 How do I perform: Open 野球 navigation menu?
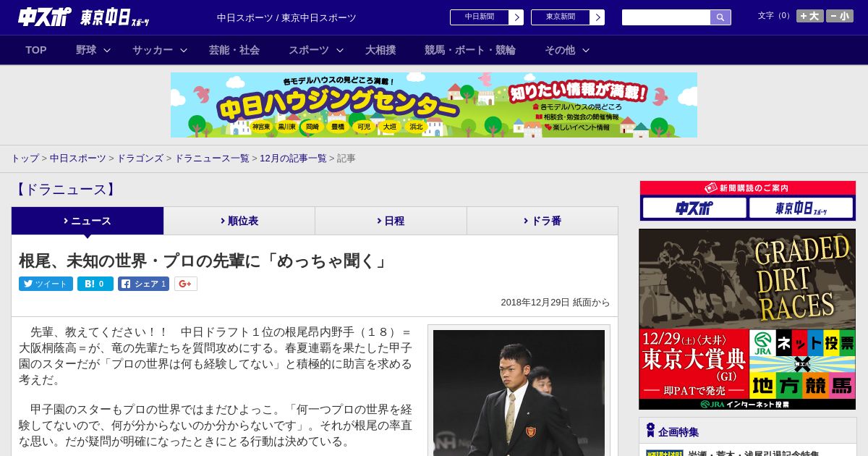tap(86, 50)
